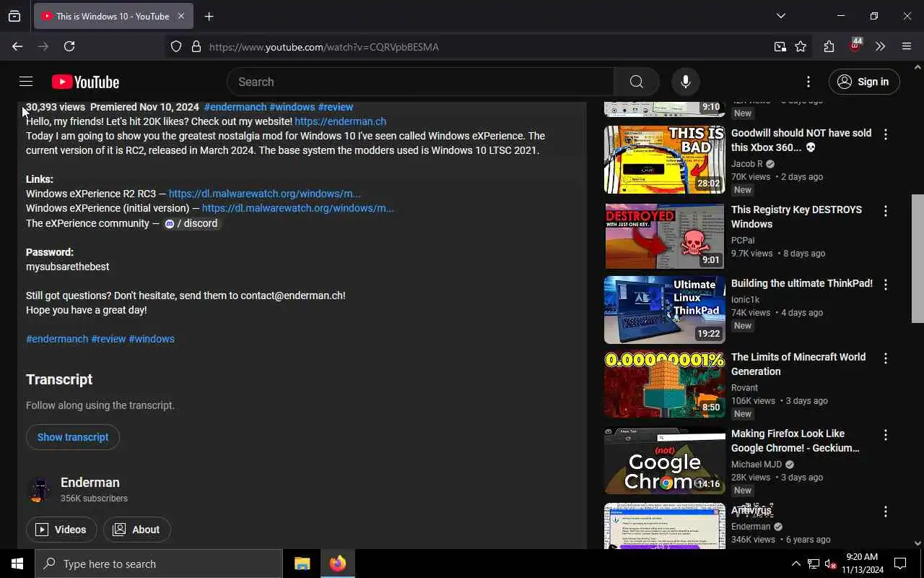924x578 pixels.
Task: Open muted volume tray icon
Action: (x=831, y=564)
